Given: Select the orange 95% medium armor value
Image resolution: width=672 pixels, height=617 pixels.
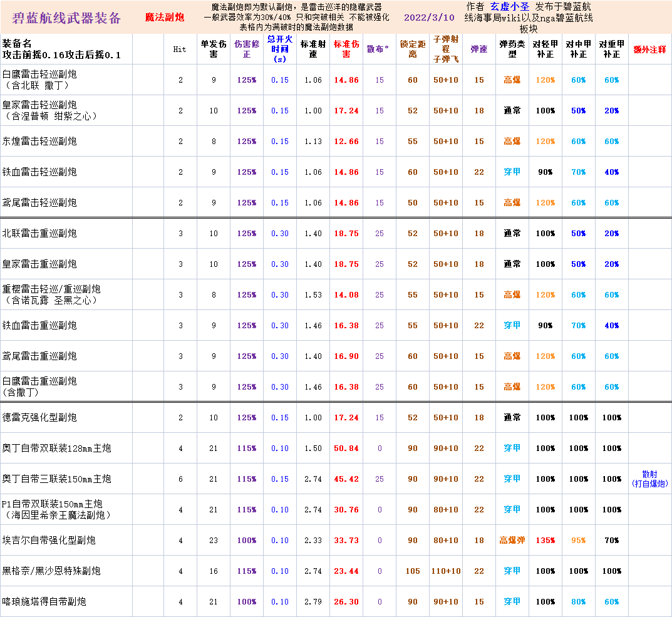Looking at the screenshot, I should [x=579, y=540].
